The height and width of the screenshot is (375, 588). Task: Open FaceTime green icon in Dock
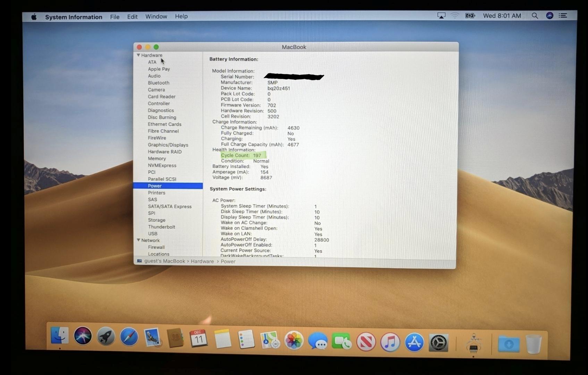[342, 341]
